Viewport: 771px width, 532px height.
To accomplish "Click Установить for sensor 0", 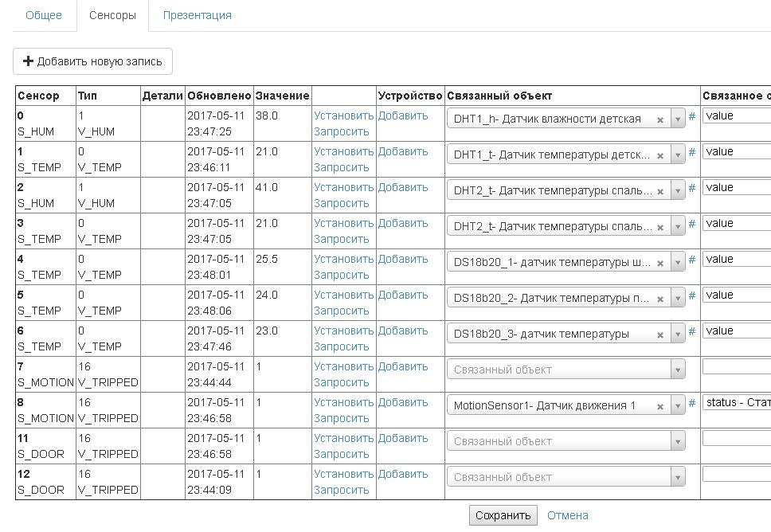I will click(x=344, y=115).
